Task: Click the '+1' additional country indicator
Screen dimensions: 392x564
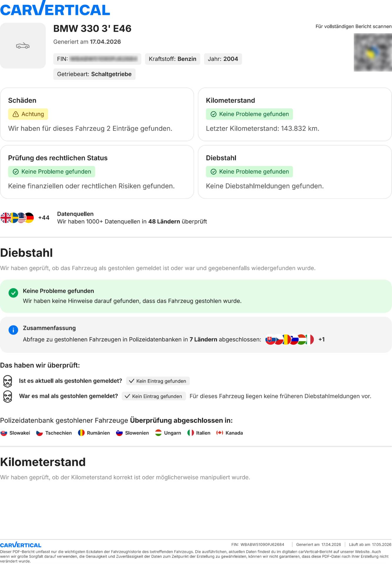Action: click(x=321, y=340)
